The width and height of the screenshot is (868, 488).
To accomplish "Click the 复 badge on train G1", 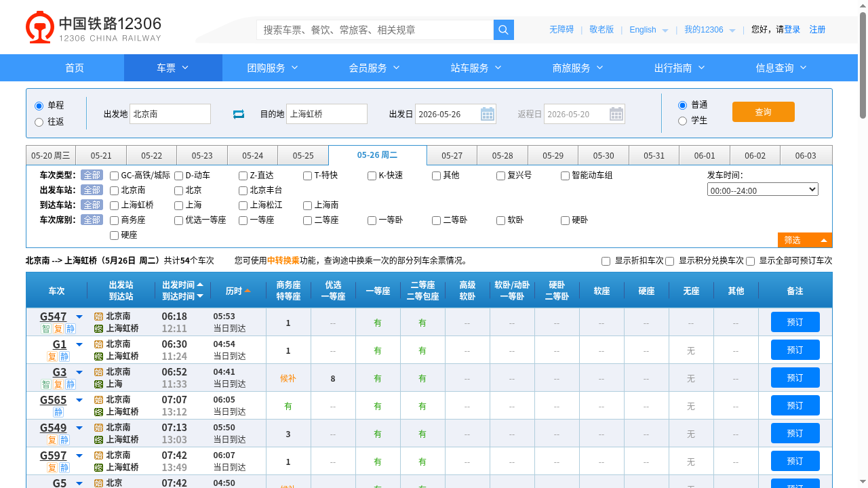I will coord(52,357).
